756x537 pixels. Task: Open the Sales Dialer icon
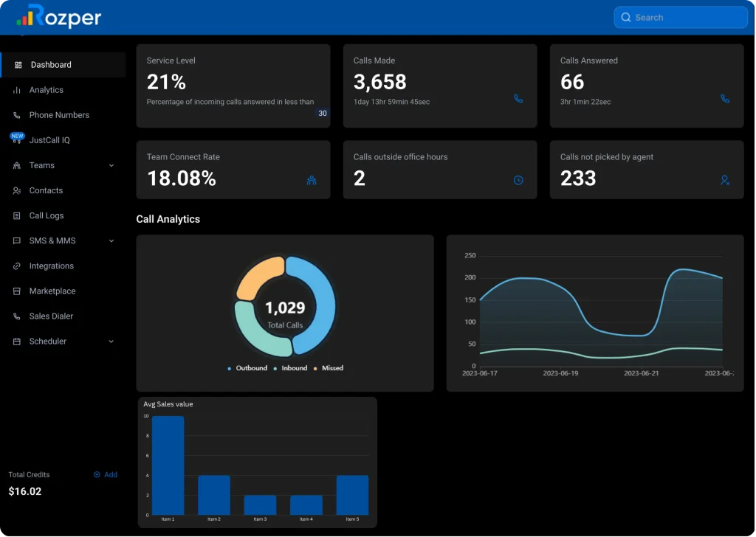point(17,316)
